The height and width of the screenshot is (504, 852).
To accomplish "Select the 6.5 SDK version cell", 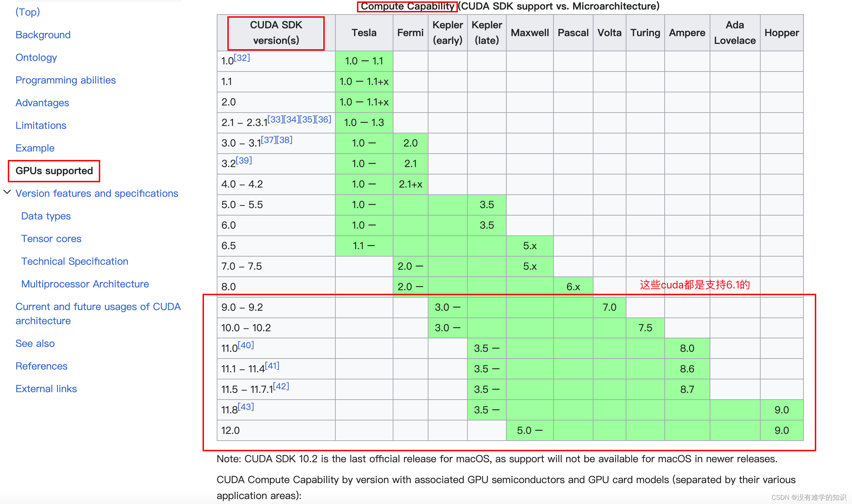I will 276,246.
